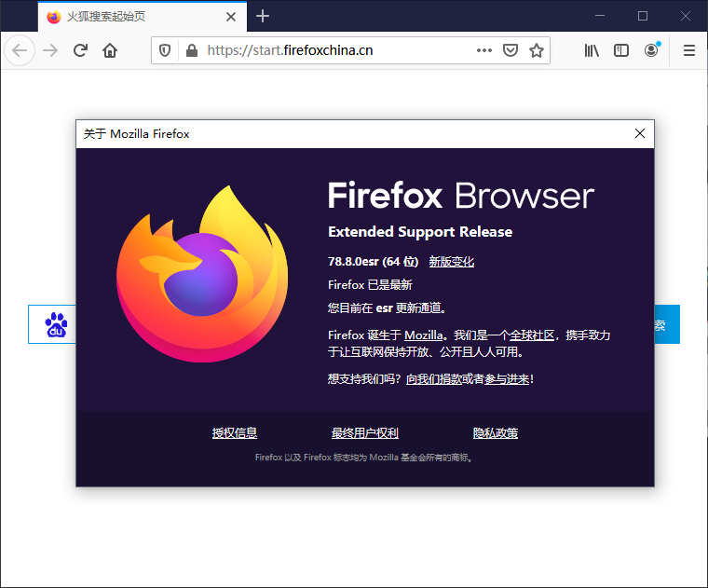The width and height of the screenshot is (708, 588).
Task: Open the Home page icon
Action: tap(110, 50)
